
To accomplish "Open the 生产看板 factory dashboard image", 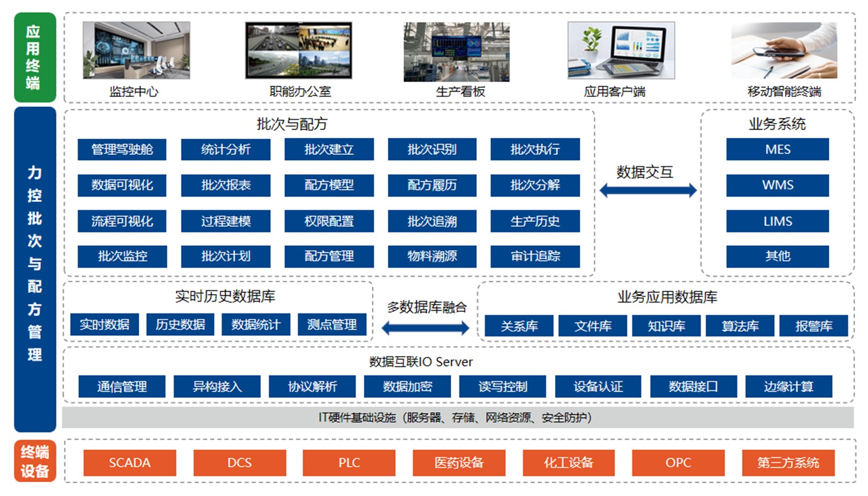I will tap(457, 52).
